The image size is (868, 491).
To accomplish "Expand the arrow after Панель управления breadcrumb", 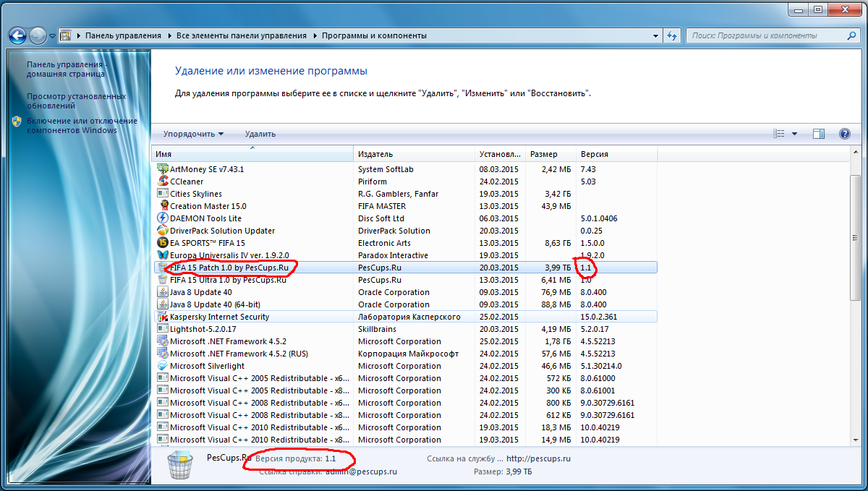I will coord(169,35).
